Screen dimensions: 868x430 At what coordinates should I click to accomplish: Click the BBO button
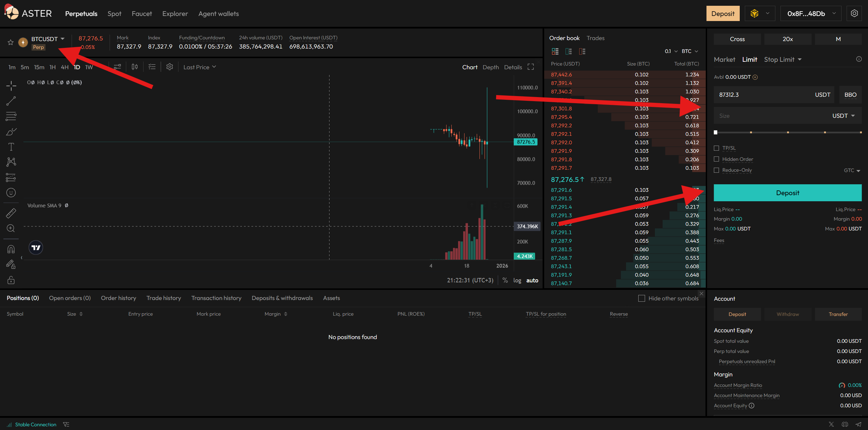click(x=850, y=95)
